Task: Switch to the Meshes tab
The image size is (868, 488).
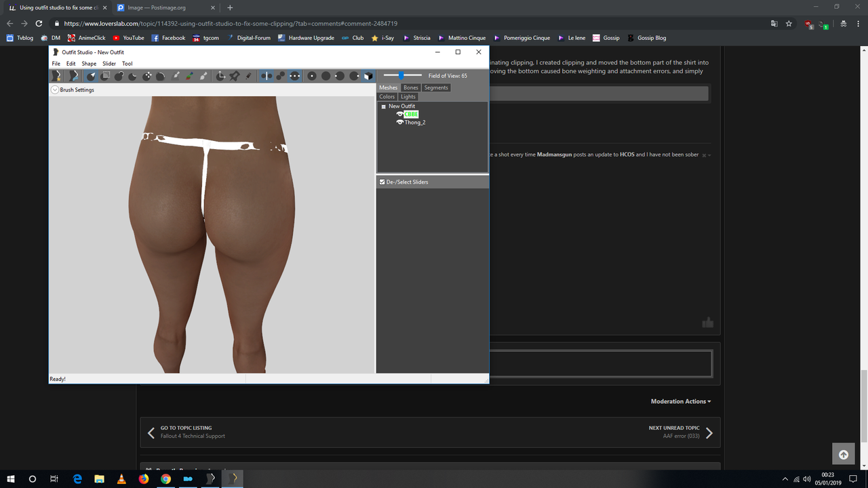Action: (389, 87)
